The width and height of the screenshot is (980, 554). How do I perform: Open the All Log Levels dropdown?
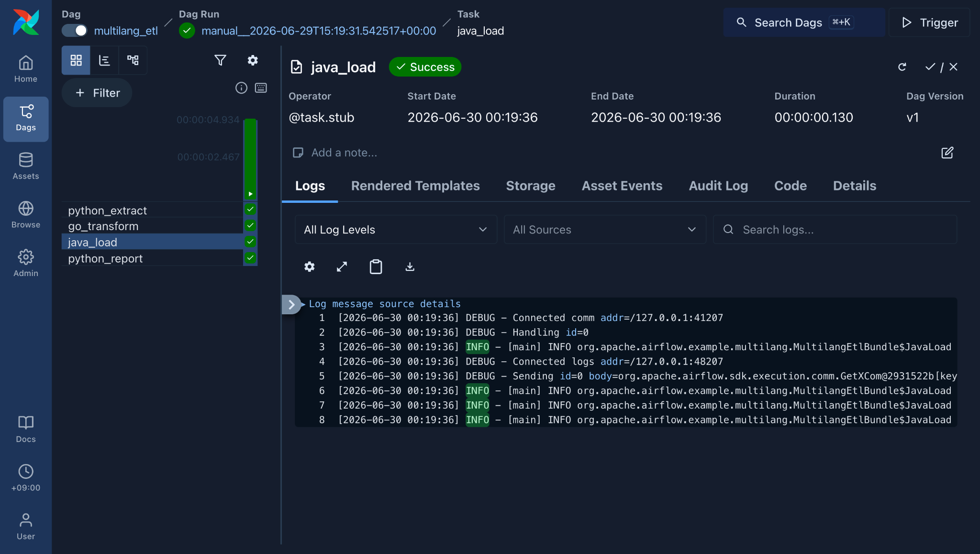coord(396,230)
